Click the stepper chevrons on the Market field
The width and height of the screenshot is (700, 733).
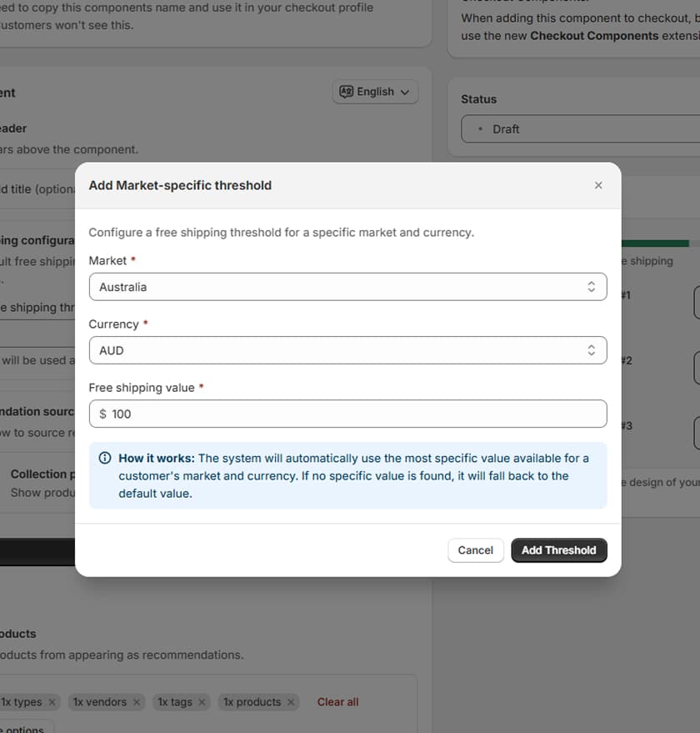pyautogui.click(x=592, y=286)
